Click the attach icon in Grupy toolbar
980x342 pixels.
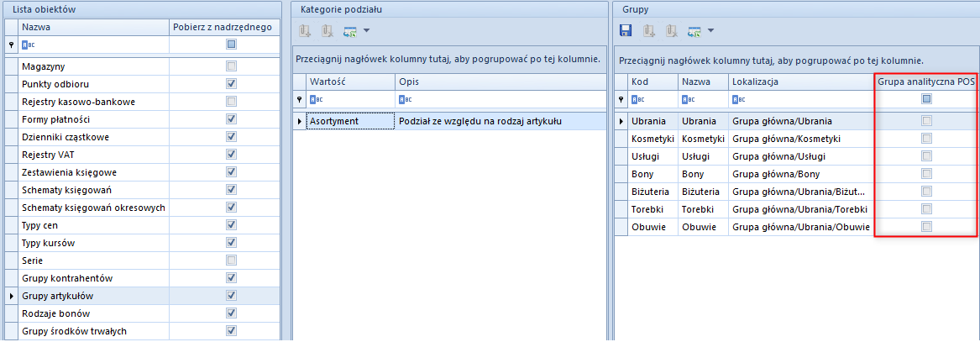(649, 31)
